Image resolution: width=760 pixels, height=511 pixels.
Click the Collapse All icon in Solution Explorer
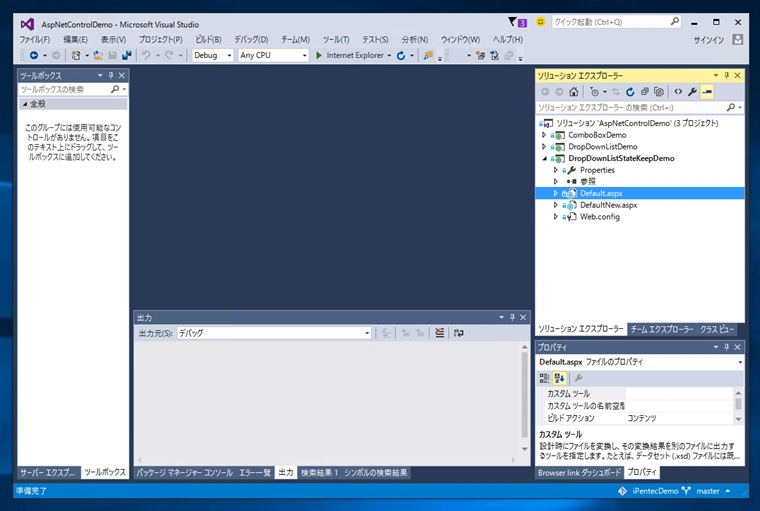[644, 92]
